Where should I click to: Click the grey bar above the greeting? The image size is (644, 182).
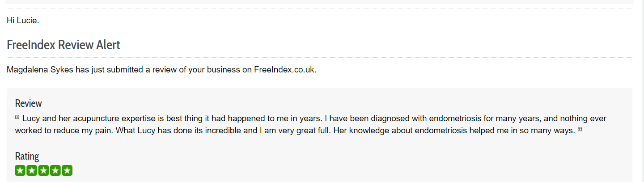point(319,2)
